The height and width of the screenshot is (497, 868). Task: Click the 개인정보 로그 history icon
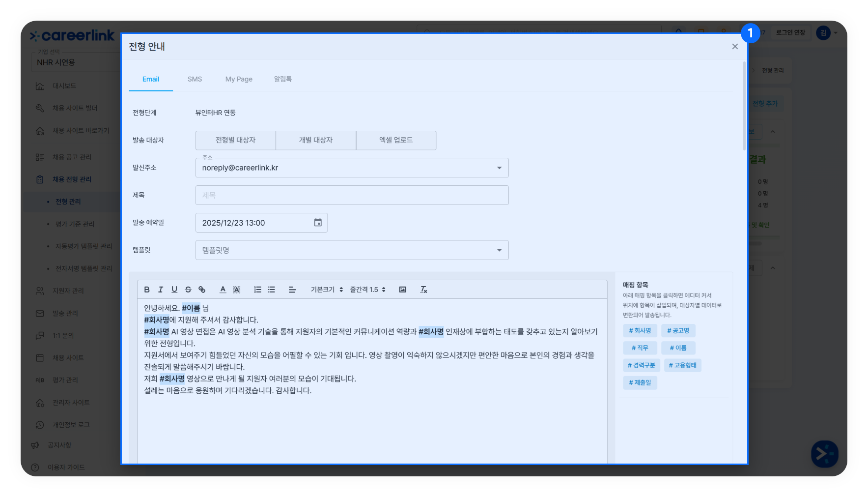coord(40,425)
